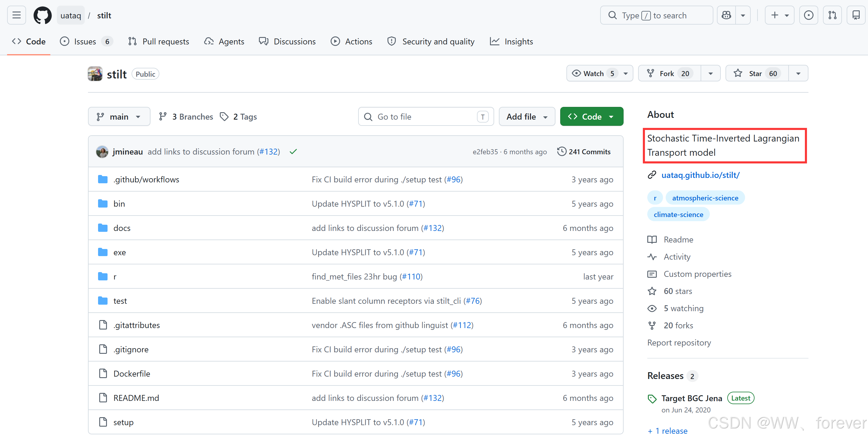Click the GitHub Octocat logo
Image resolution: width=868 pixels, height=437 pixels.
(42, 15)
